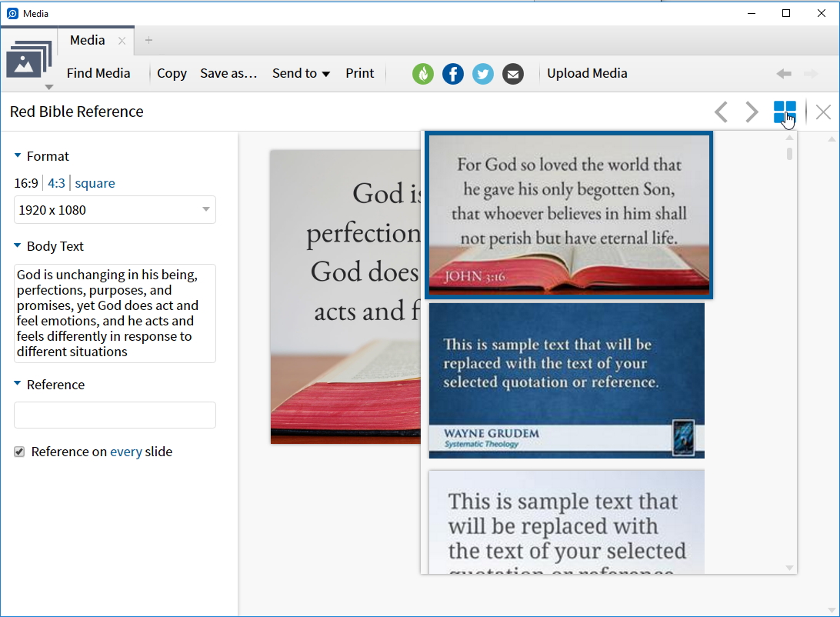This screenshot has height=617, width=840.
Task: Click into the Body Text field
Action: coord(115,313)
